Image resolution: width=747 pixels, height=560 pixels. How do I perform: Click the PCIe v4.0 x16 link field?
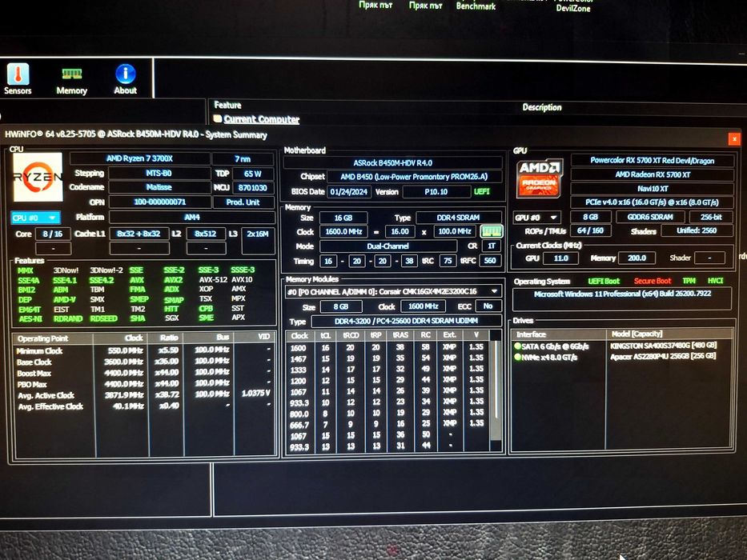[653, 202]
